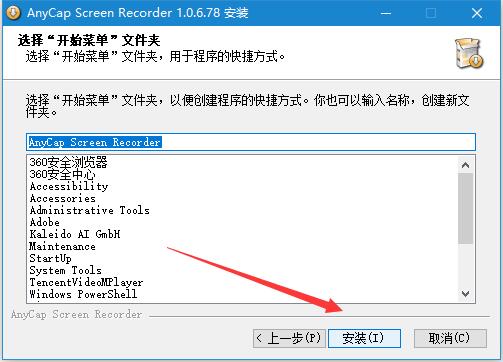This screenshot has width=503, height=362.
Task: Pick the Adobe folder entry
Action: pyautogui.click(x=45, y=222)
